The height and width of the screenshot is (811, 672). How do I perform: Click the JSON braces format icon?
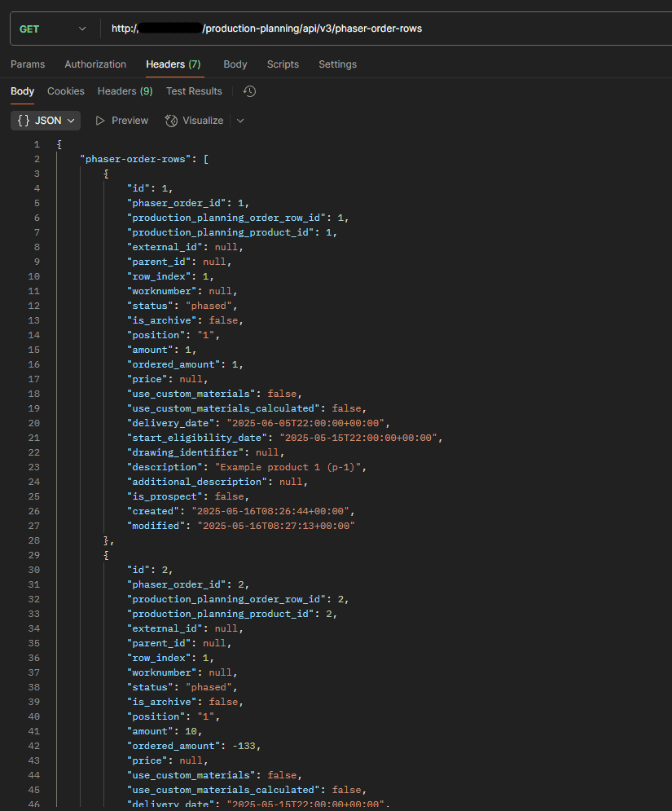pos(24,121)
